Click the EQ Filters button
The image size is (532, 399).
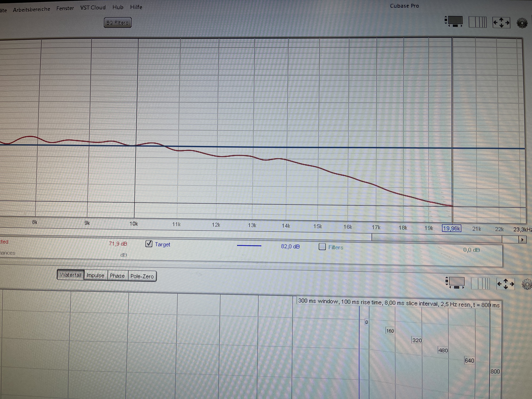tap(118, 23)
